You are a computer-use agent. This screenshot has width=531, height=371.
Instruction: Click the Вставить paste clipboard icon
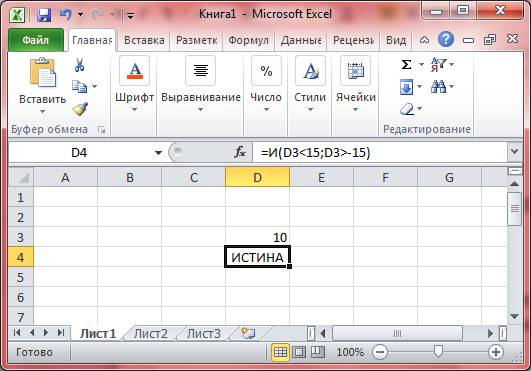coord(43,72)
